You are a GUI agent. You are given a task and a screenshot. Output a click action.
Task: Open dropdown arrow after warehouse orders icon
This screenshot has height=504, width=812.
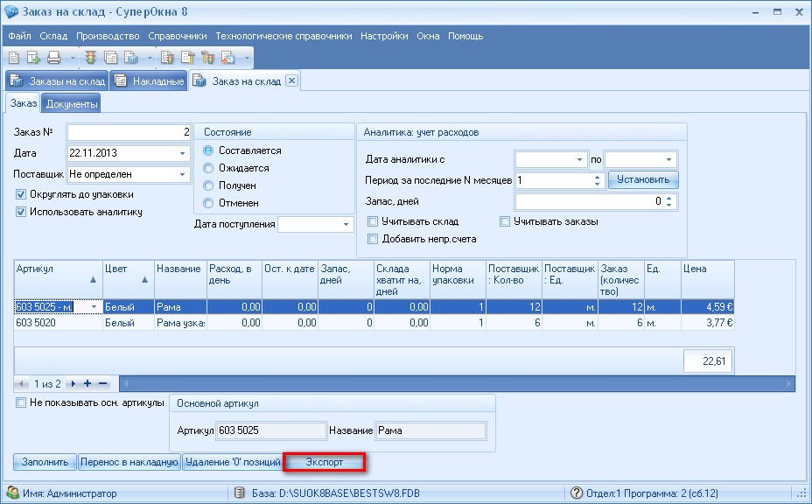point(150,58)
